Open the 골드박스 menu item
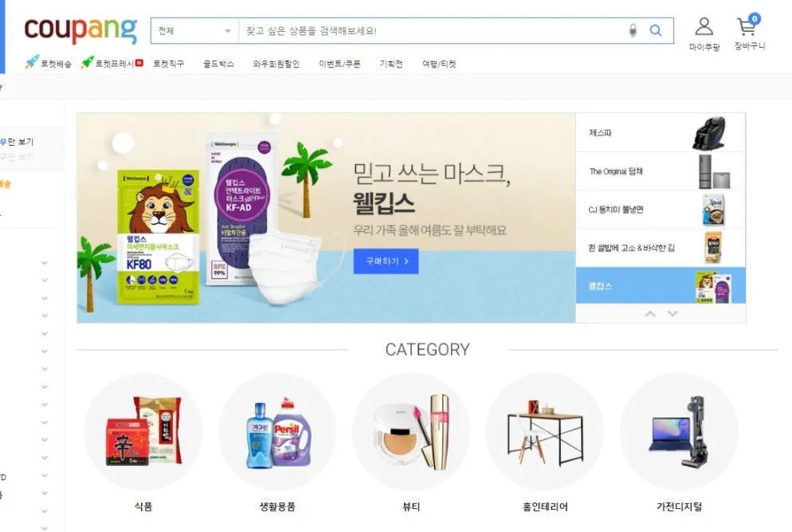This screenshot has width=792, height=532. coord(218,64)
